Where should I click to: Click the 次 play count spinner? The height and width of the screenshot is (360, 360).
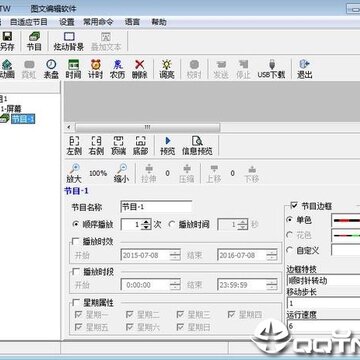point(146,225)
